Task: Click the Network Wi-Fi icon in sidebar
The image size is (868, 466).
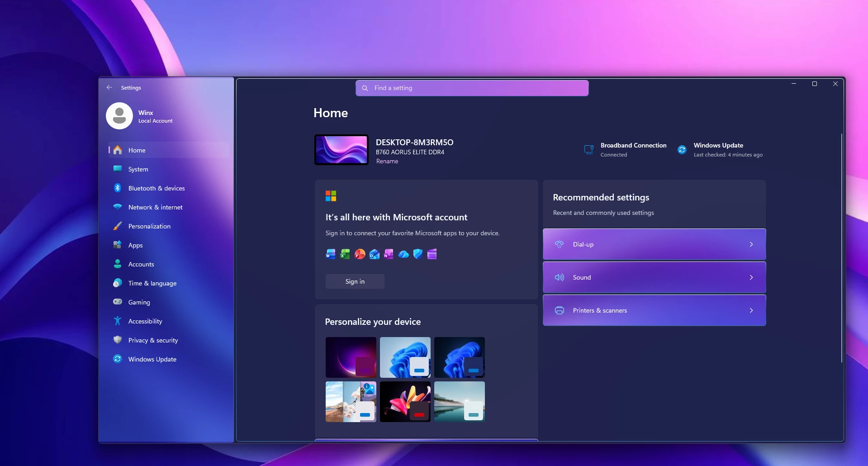Action: point(118,207)
